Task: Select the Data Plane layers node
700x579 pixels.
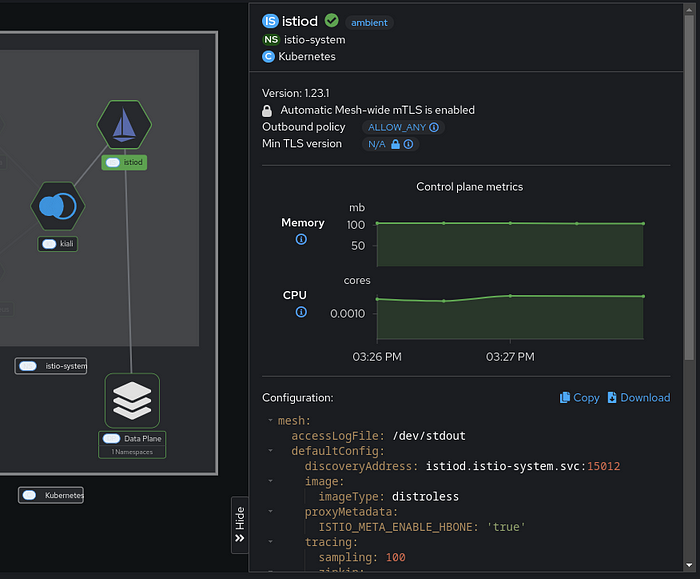Action: pos(132,400)
